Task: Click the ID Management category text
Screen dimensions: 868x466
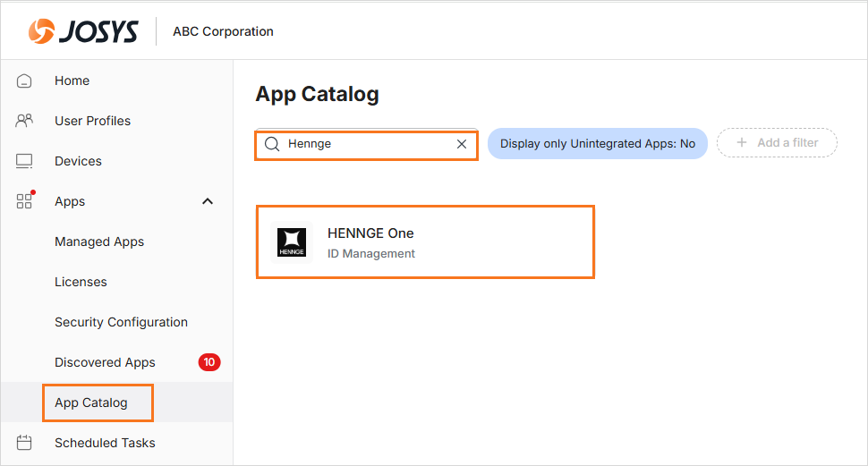Action: coord(370,253)
